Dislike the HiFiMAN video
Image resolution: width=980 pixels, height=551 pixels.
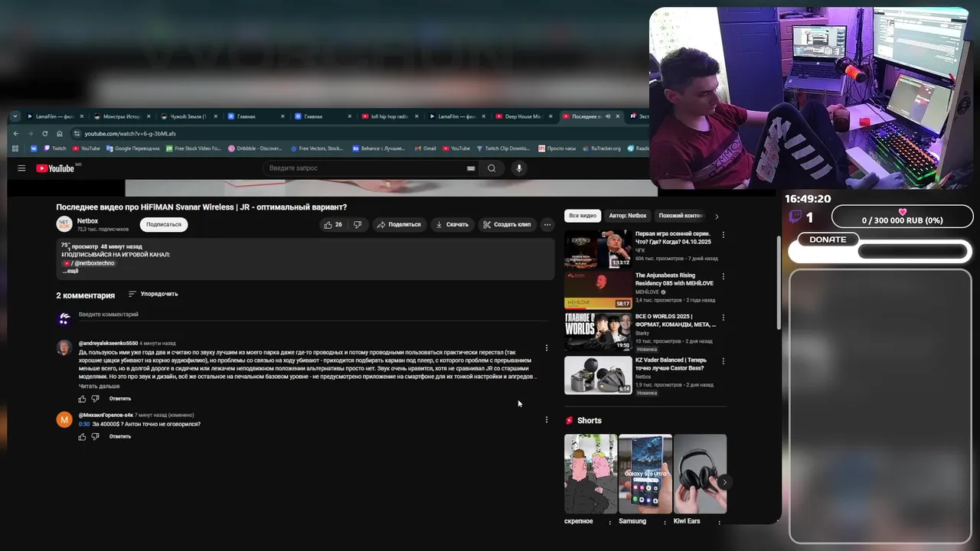(358, 224)
